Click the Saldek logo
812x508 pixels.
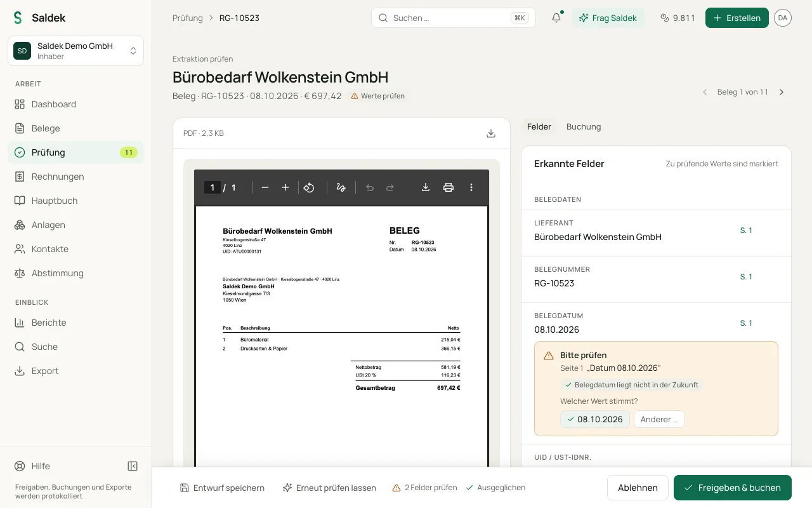pos(39,18)
